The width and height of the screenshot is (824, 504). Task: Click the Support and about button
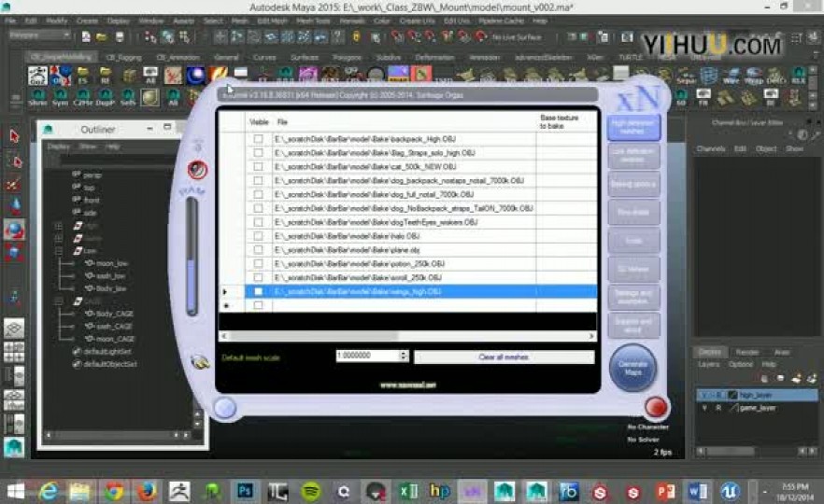click(633, 325)
